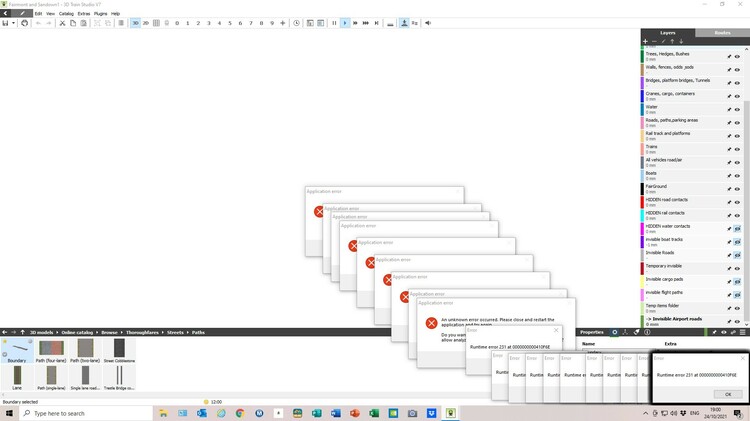Hide the Trees, Hedges, Bushes layer

[x=737, y=56]
